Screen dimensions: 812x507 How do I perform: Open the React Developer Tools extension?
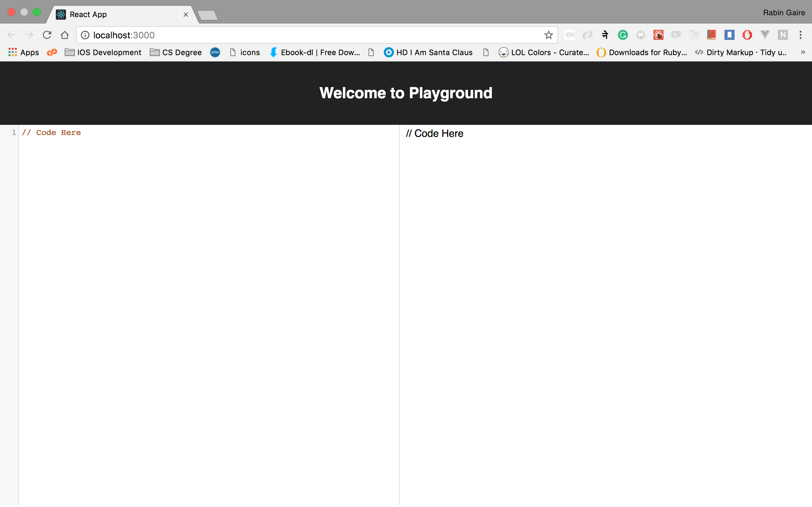(x=658, y=35)
